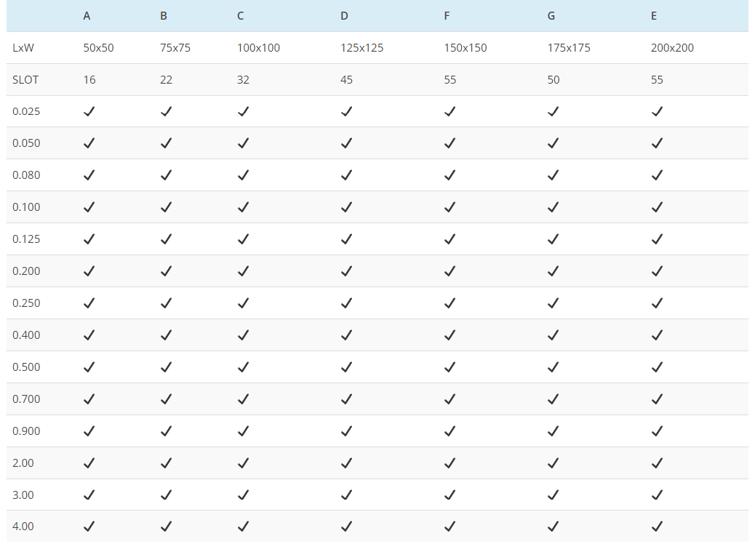The height and width of the screenshot is (560, 755).
Task: Click the column A header
Action: click(87, 16)
